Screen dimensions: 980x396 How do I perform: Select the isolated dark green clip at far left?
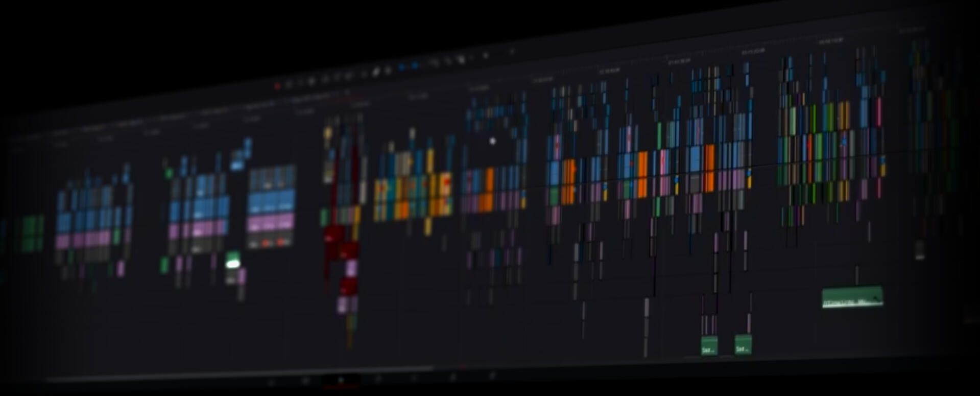[x=32, y=234]
